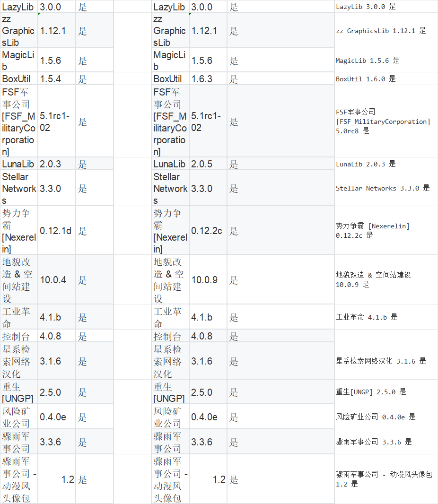Click the text line "Stellar Networks 3.3.0 是"

(383, 188)
